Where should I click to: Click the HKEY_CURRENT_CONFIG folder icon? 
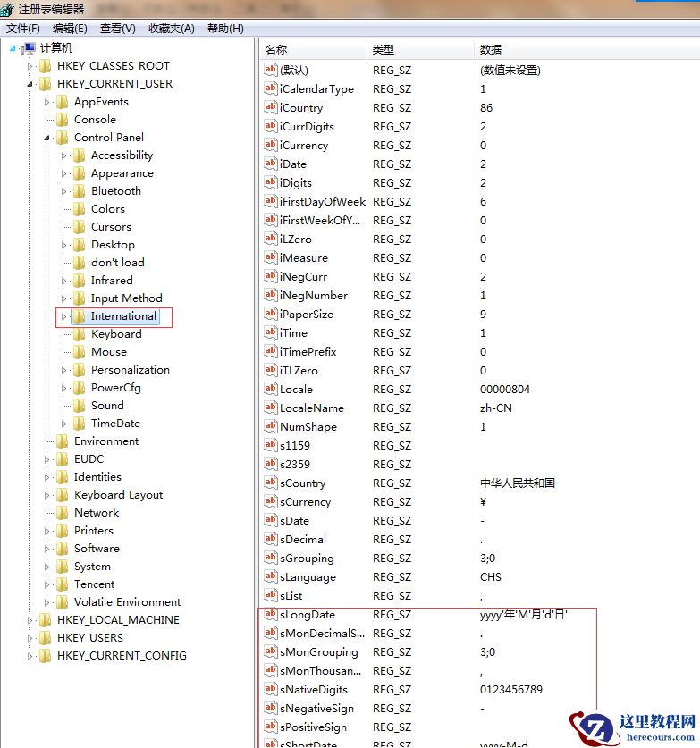click(46, 656)
